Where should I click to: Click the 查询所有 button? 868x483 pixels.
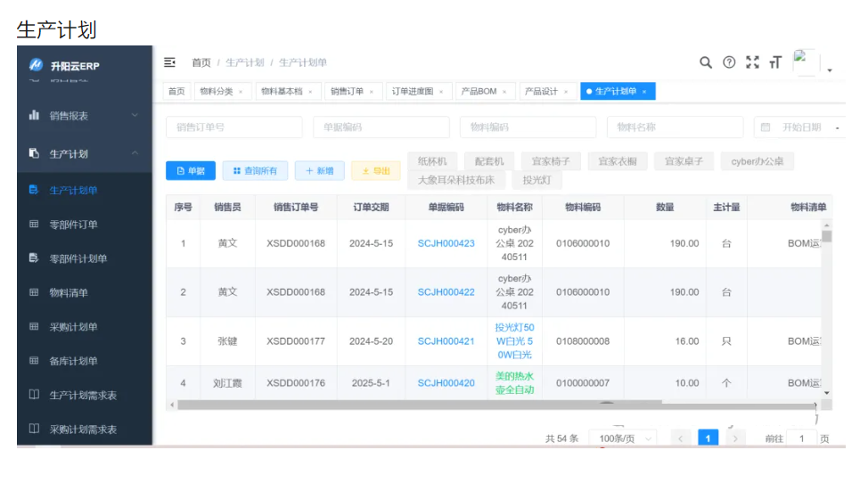pos(255,170)
